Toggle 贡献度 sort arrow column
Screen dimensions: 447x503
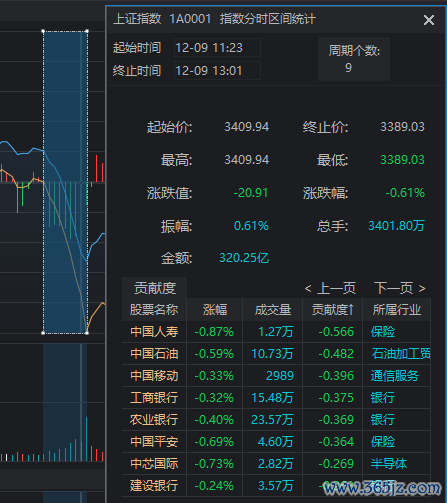[x=332, y=310]
